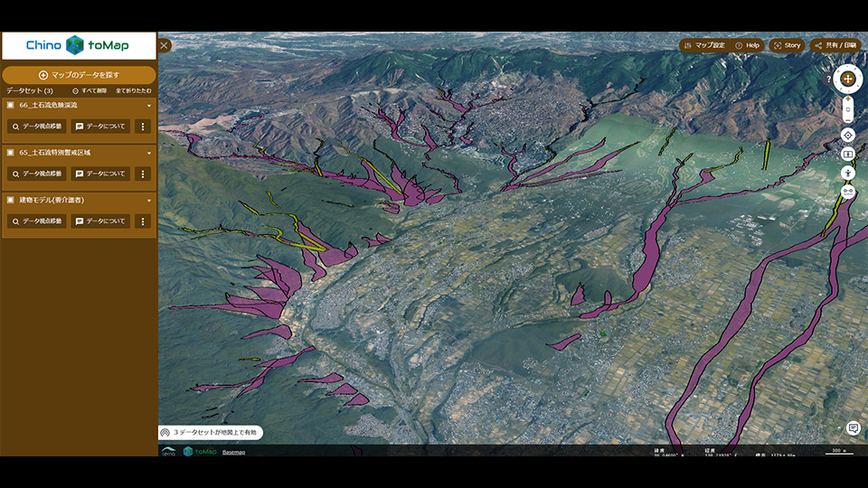868x488 pixels.
Task: Toggle visibility of 66_土石流危険渓流 layer
Action: tap(10, 106)
